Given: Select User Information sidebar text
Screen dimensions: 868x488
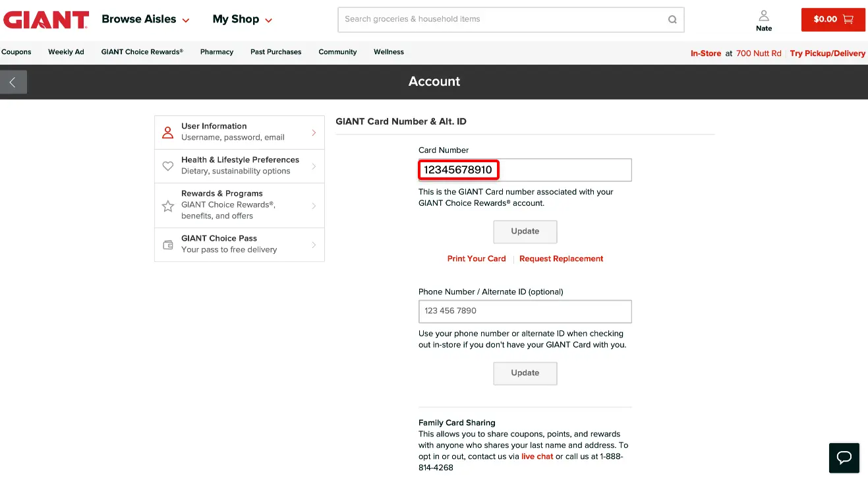Looking at the screenshot, I should [x=214, y=126].
